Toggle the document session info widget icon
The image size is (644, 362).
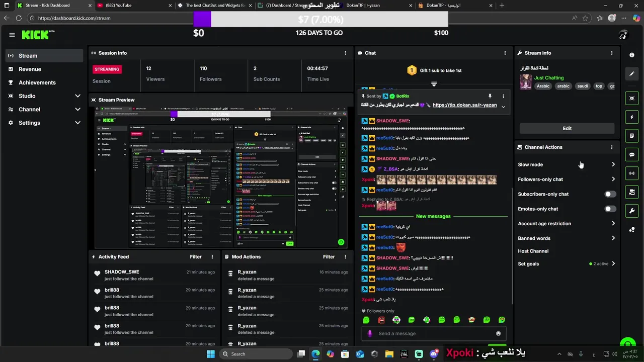pos(632,136)
